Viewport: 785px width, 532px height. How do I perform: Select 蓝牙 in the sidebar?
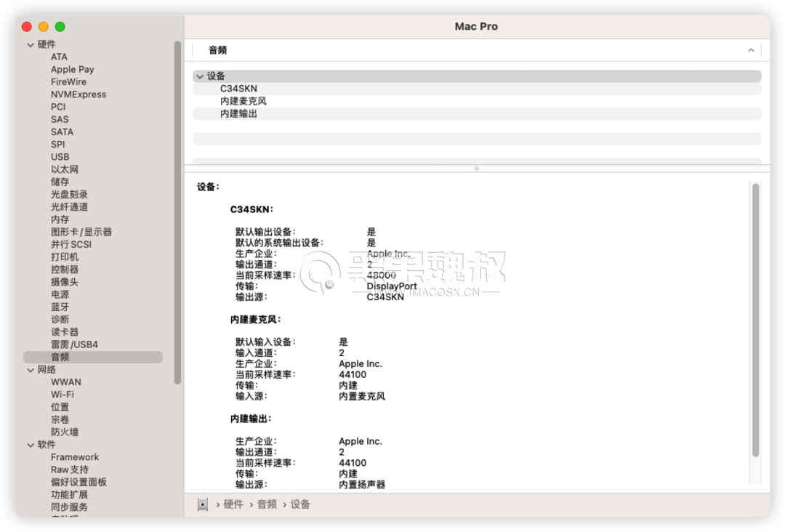tap(60, 307)
